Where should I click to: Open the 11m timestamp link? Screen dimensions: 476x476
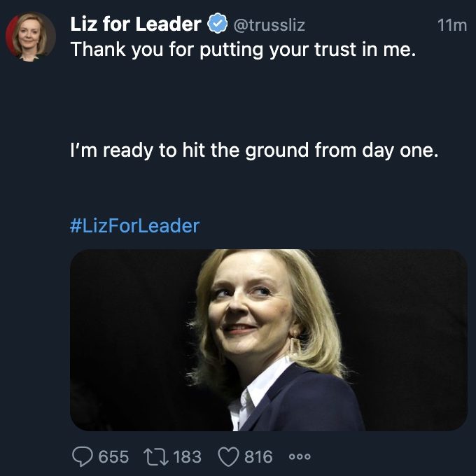tap(451, 25)
